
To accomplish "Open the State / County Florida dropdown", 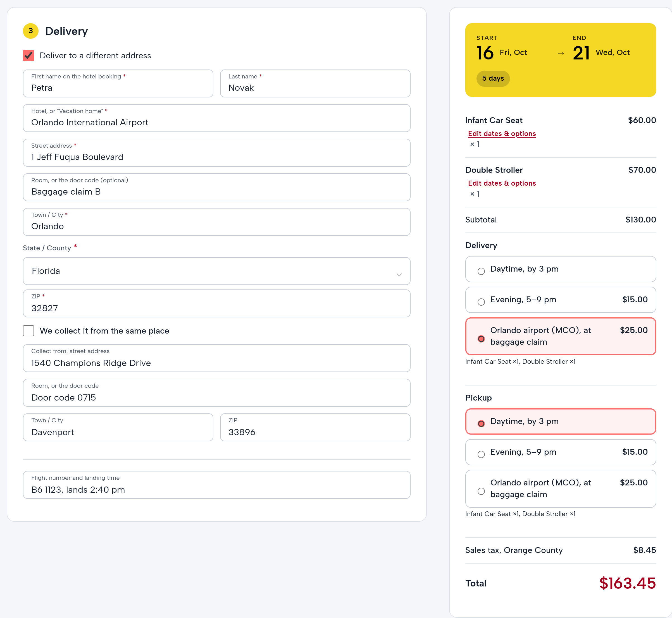I will point(216,271).
